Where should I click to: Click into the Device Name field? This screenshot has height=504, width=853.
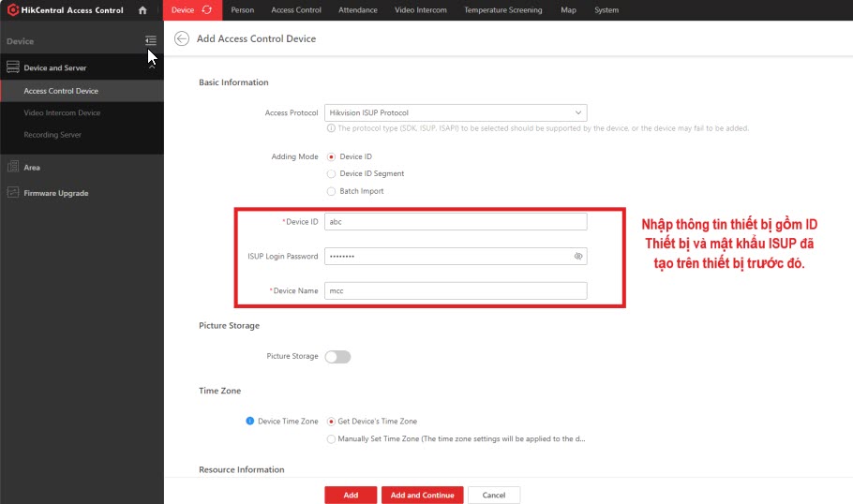tap(455, 291)
